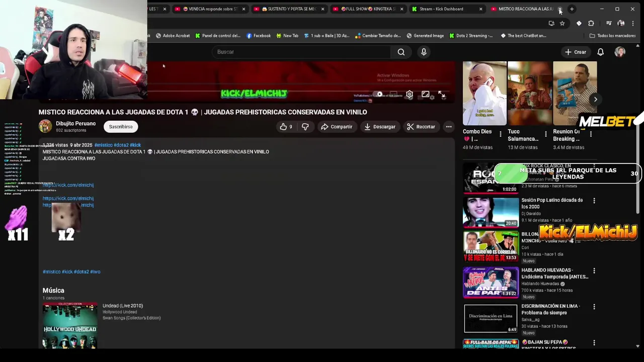Screen dimensions: 644x362
Task: Open Discriminación en Lima video thumbnail
Action: (x=491, y=318)
